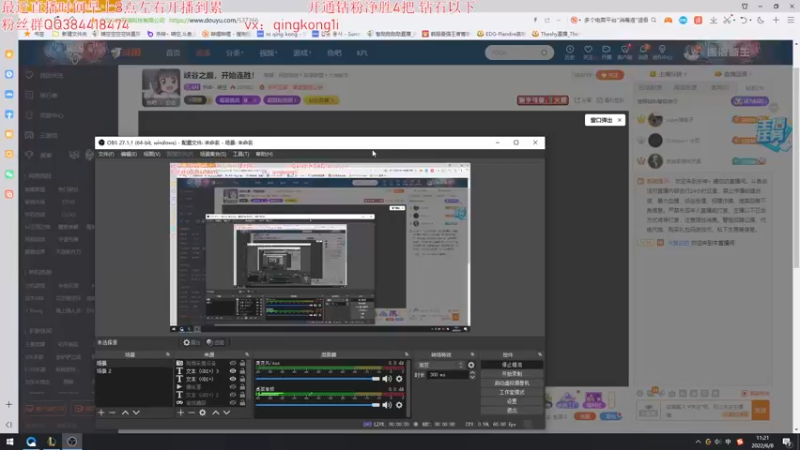The height and width of the screenshot is (450, 800).
Task: Open the Douyu category dropdown in navigation bar
Action: 234,53
